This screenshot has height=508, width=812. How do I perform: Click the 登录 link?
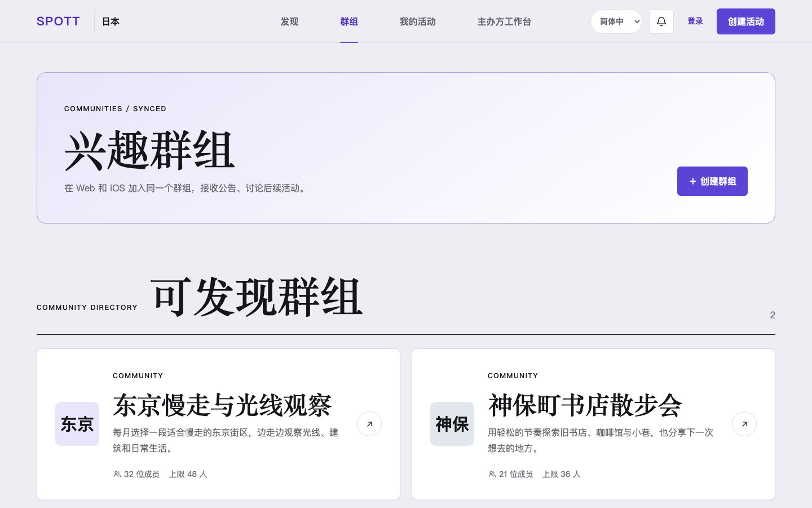(x=695, y=21)
